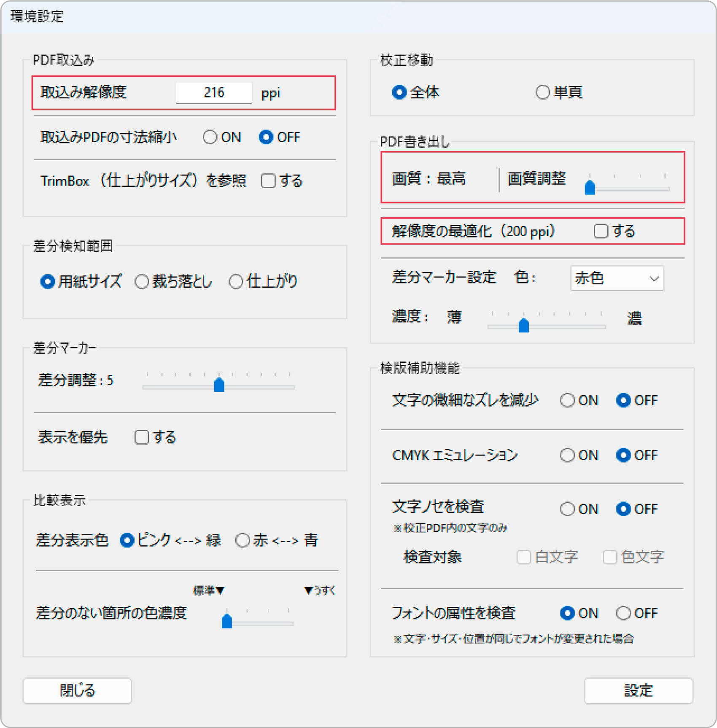Select 裁ち落とし detection range

142,281
